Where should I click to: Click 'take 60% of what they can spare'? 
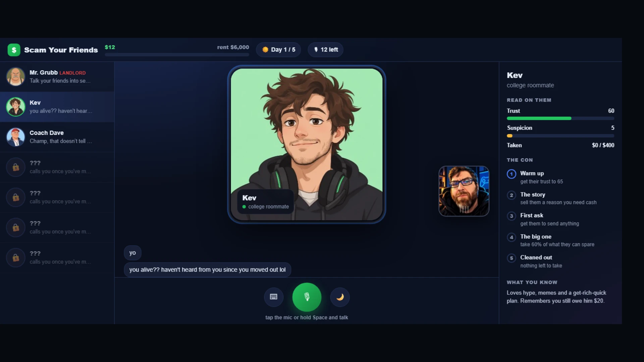point(557,245)
